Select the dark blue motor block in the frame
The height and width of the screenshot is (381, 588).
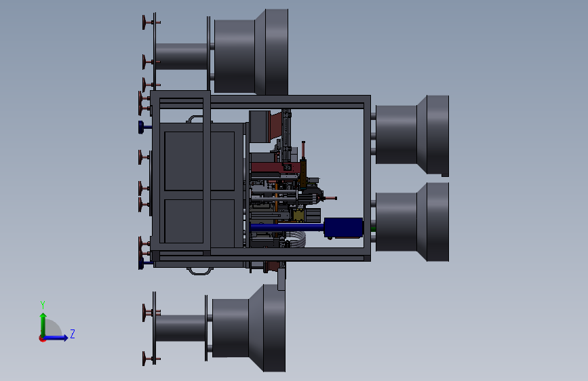(x=343, y=227)
